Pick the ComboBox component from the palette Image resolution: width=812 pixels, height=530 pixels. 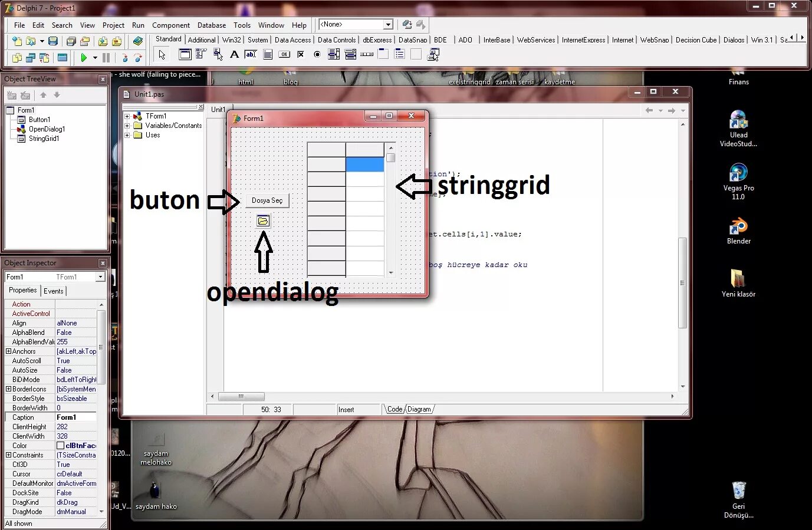350,54
